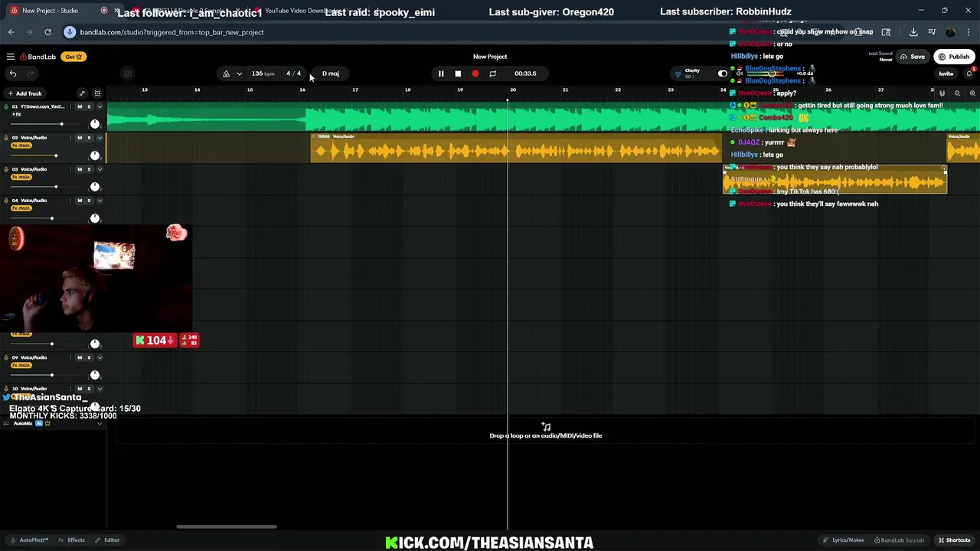Zoom in the timeline

coord(972,93)
